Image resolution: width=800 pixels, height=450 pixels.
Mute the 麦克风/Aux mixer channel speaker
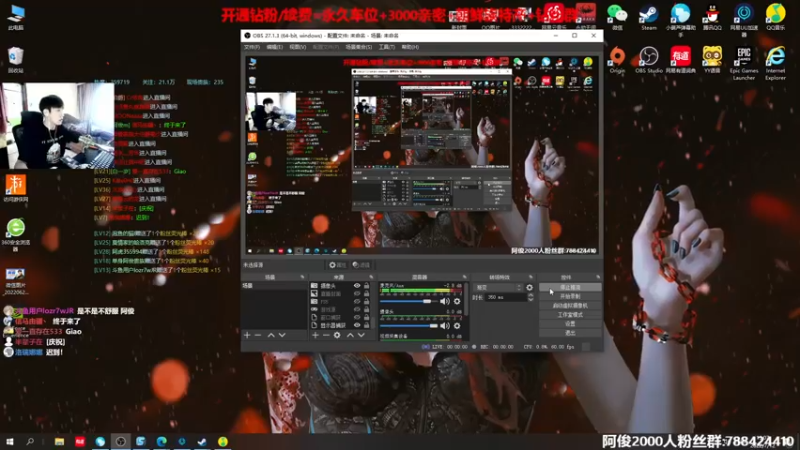pos(445,302)
